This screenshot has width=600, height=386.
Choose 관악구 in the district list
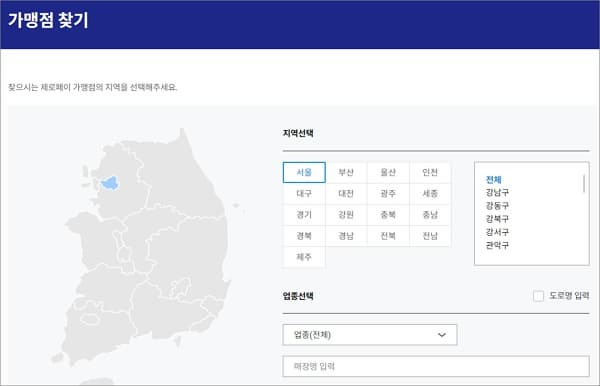(x=497, y=245)
